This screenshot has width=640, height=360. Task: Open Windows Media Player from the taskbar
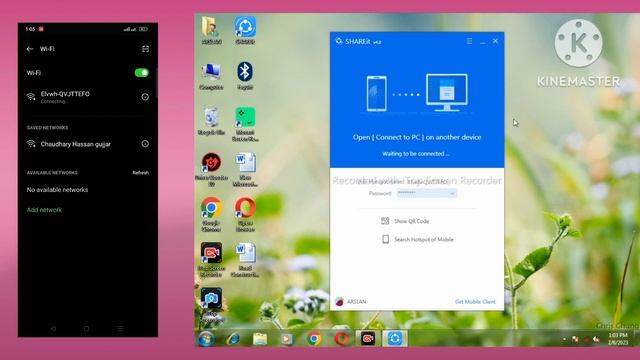pyautogui.click(x=287, y=339)
